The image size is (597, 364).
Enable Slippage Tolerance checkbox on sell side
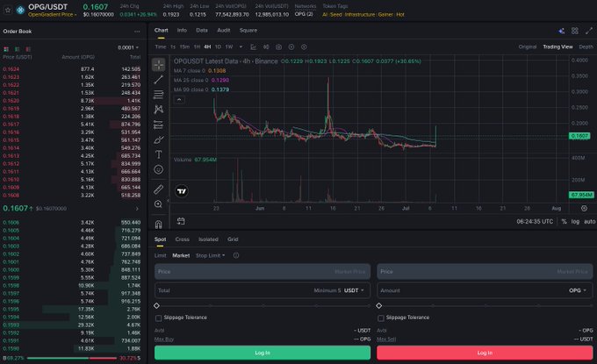(x=381, y=318)
